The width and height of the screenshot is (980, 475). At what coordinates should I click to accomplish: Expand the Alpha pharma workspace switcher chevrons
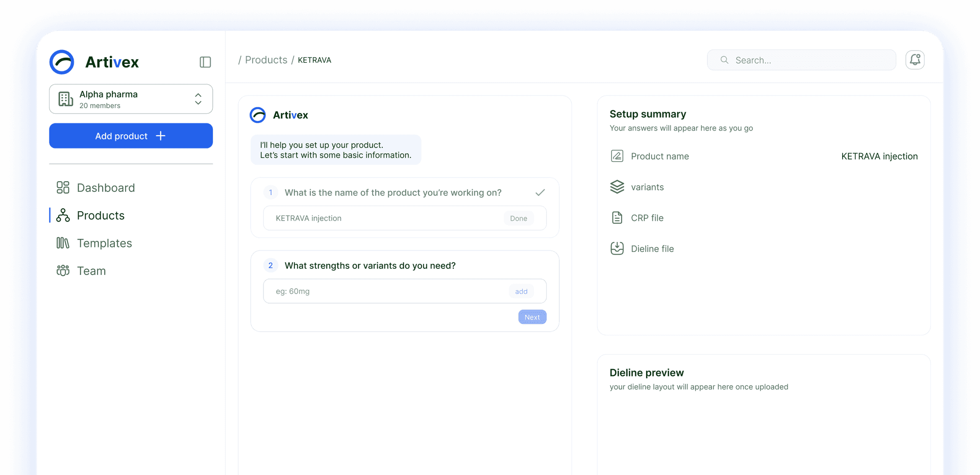198,99
